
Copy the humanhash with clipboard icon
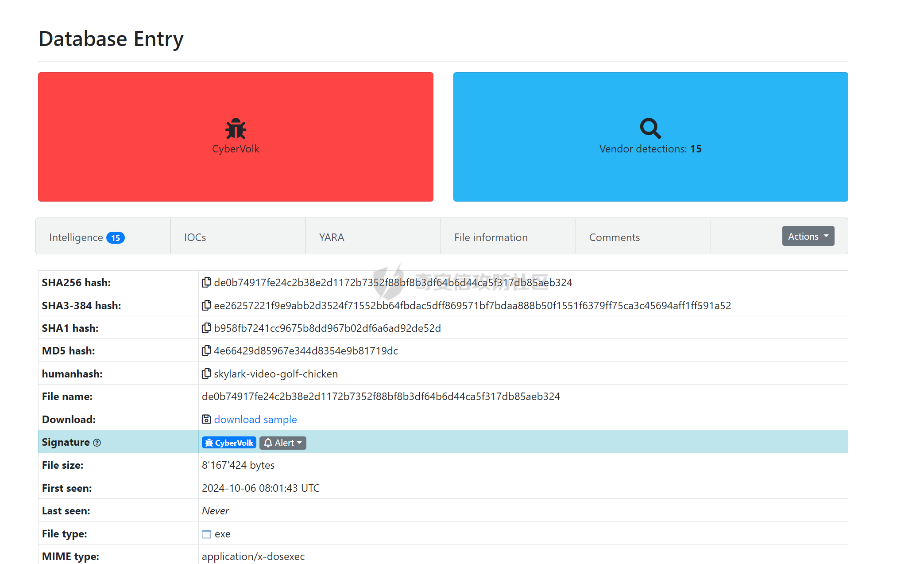(x=206, y=373)
